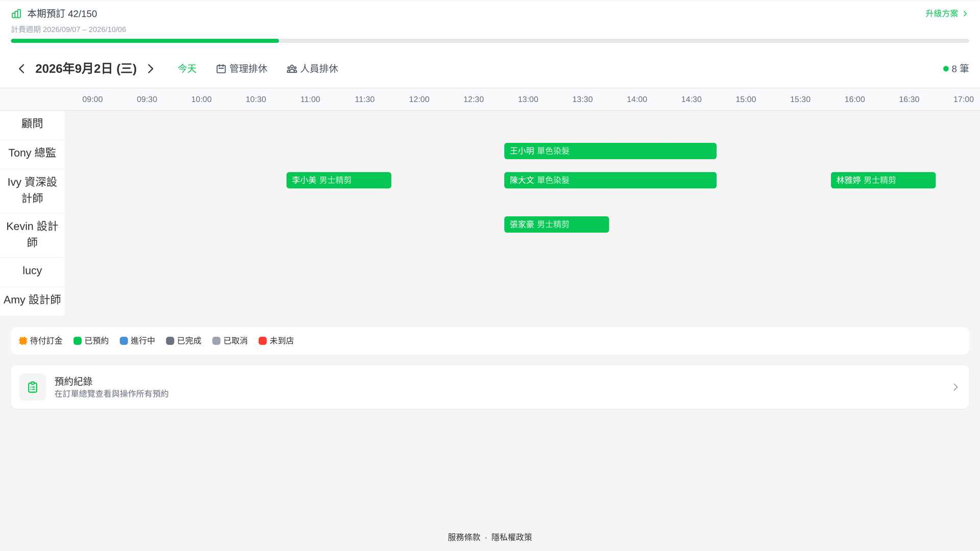Advance to the next day with the right arrow

[x=151, y=69]
